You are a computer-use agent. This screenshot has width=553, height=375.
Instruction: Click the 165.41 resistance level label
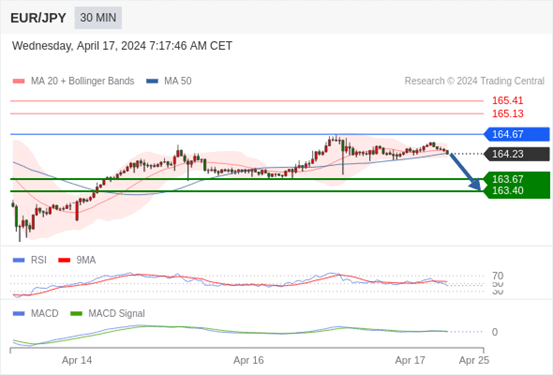[x=508, y=101]
